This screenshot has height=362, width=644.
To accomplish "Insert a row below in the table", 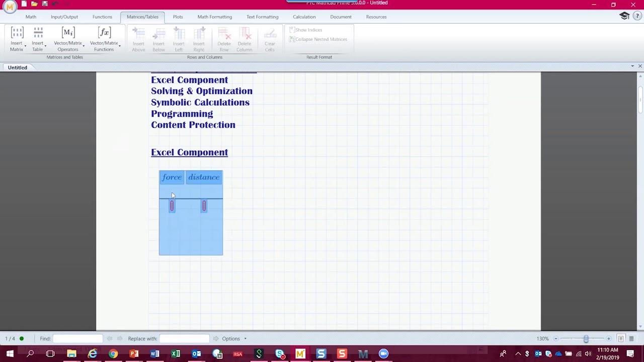I will click(x=158, y=40).
